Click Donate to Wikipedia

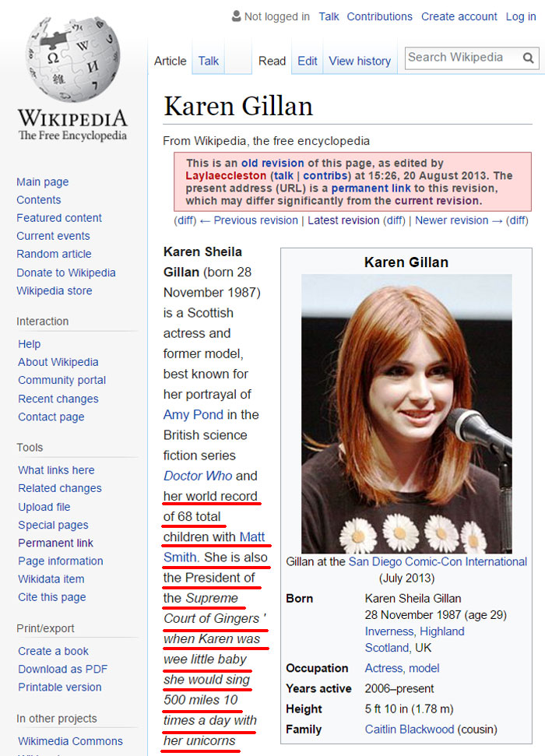pyautogui.click(x=66, y=273)
